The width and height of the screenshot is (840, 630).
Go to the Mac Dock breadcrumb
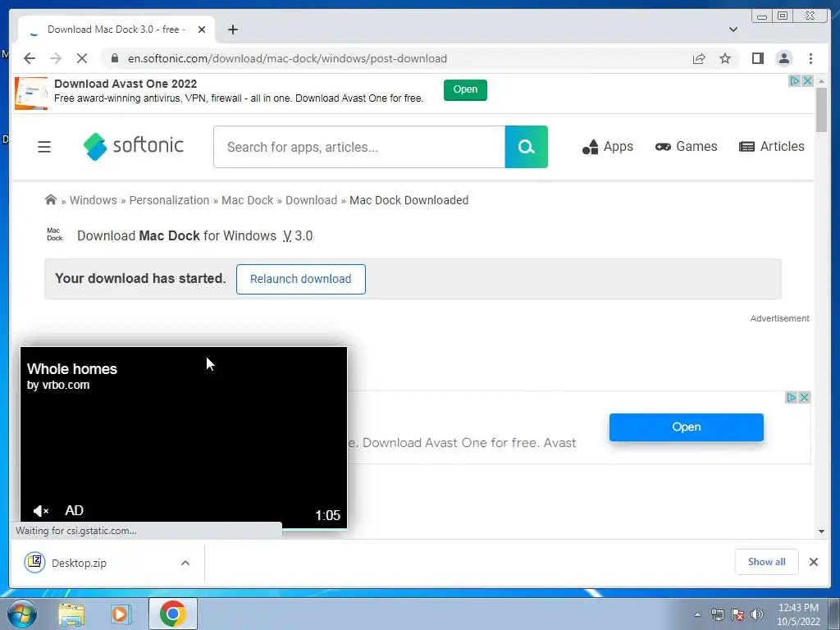point(248,200)
